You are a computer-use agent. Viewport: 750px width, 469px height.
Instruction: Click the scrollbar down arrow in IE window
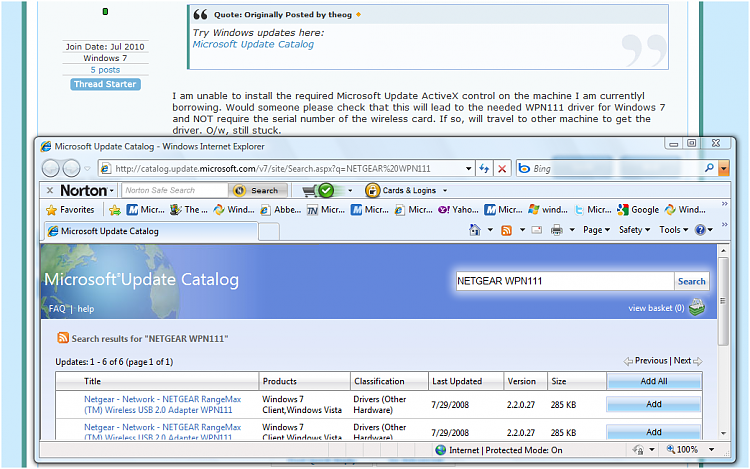coord(723,434)
